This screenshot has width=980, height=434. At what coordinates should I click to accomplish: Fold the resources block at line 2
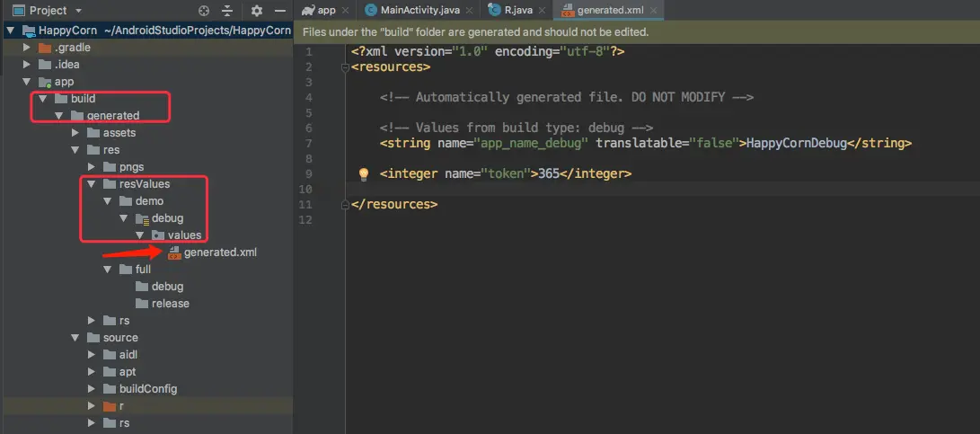(x=346, y=67)
